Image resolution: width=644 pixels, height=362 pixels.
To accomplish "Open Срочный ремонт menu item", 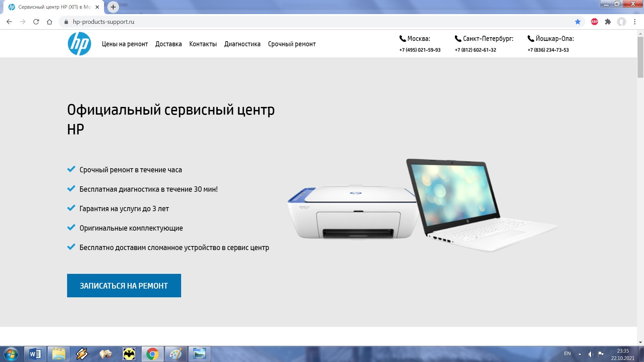I will click(x=292, y=44).
